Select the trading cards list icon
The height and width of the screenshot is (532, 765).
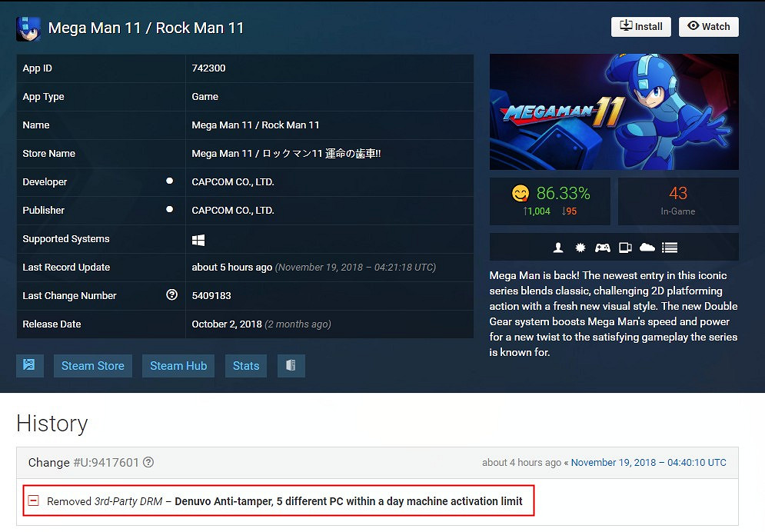(x=668, y=247)
